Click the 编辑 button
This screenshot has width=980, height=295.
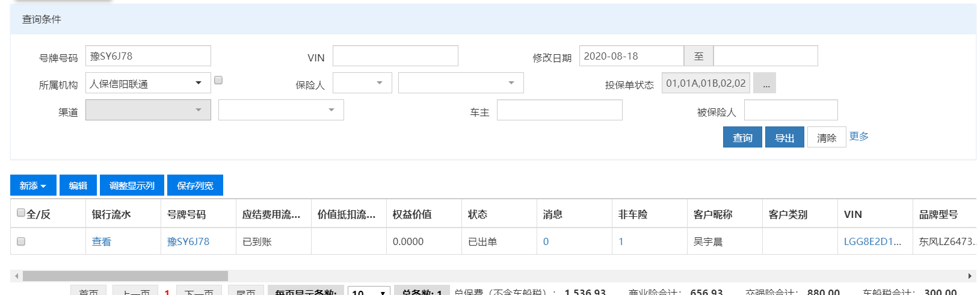(x=78, y=185)
